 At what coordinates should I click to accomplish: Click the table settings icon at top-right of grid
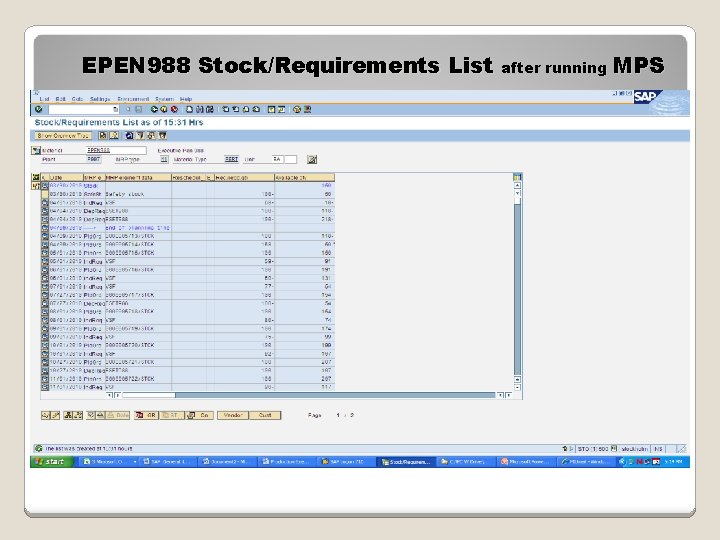tap(517, 177)
